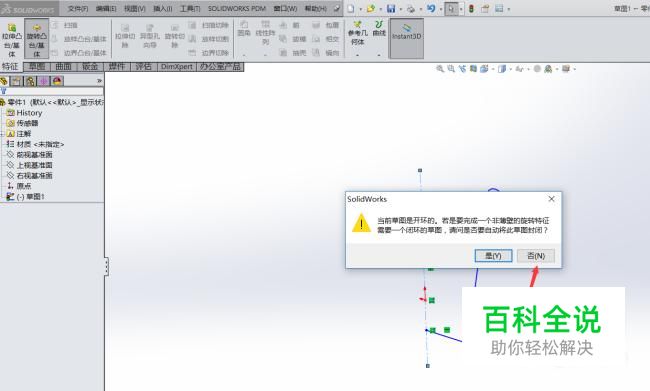
Task: Toggle the Instant3D button
Action: pos(407,38)
